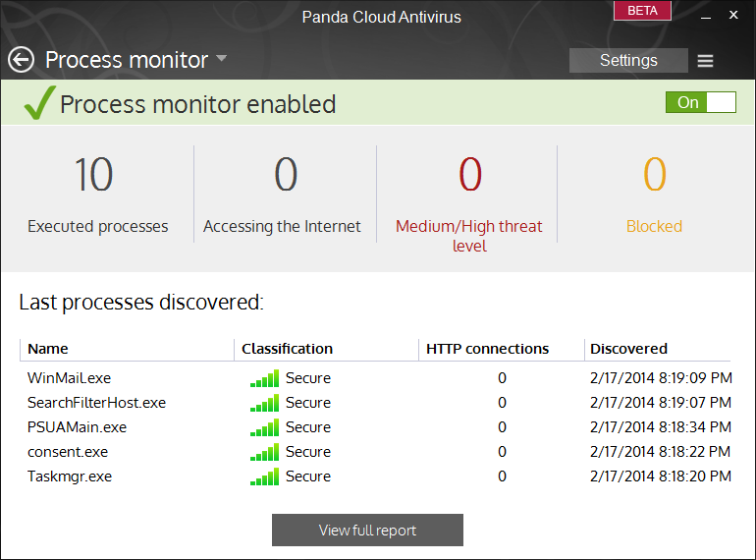Click Secure label in consent.exe row

tap(308, 452)
